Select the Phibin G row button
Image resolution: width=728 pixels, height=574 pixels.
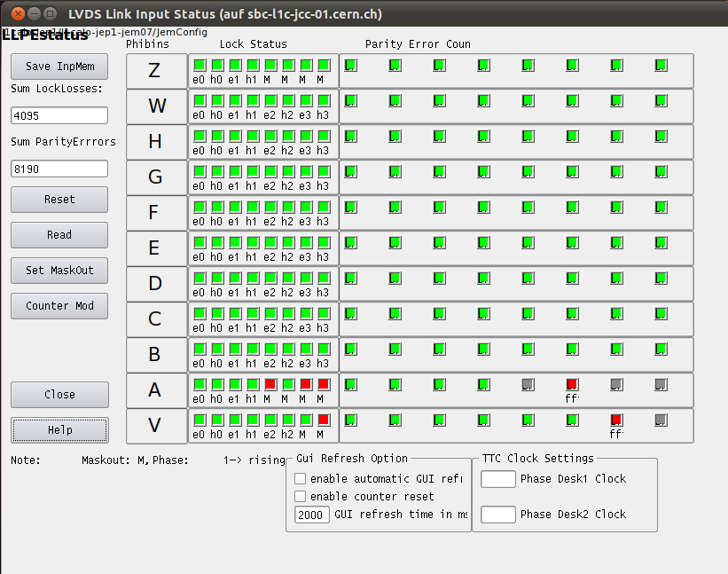click(155, 177)
